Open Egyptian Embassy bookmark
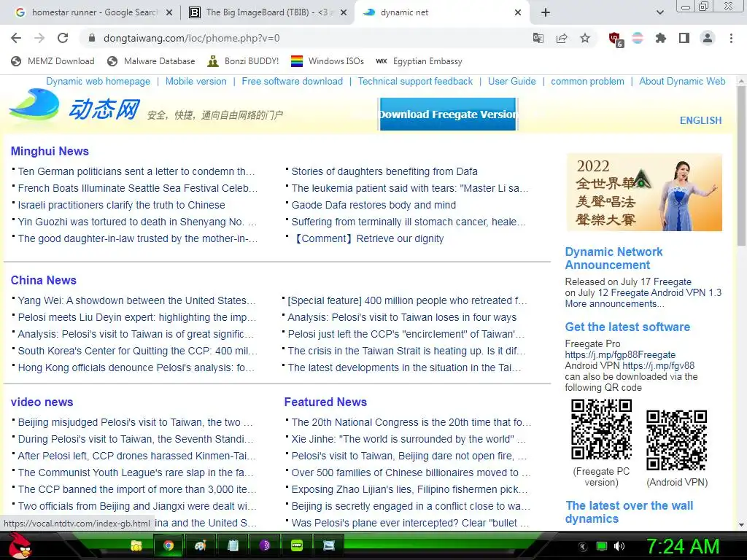 click(x=419, y=61)
